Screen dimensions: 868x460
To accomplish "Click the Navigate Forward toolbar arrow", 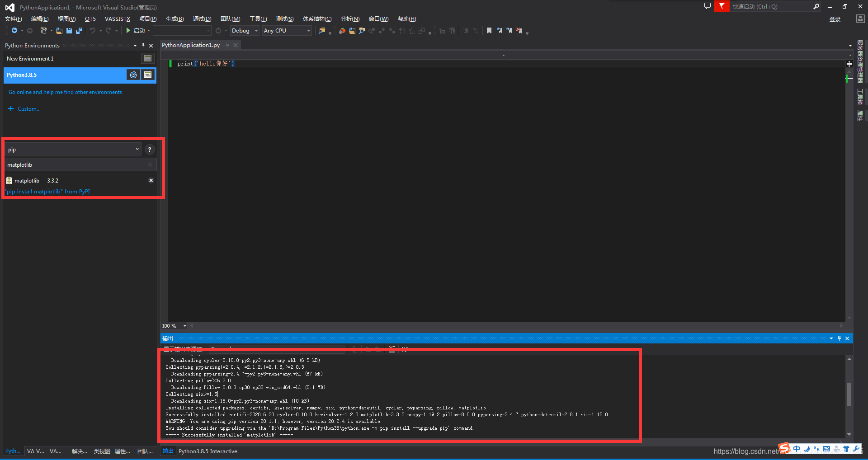I will pos(30,31).
